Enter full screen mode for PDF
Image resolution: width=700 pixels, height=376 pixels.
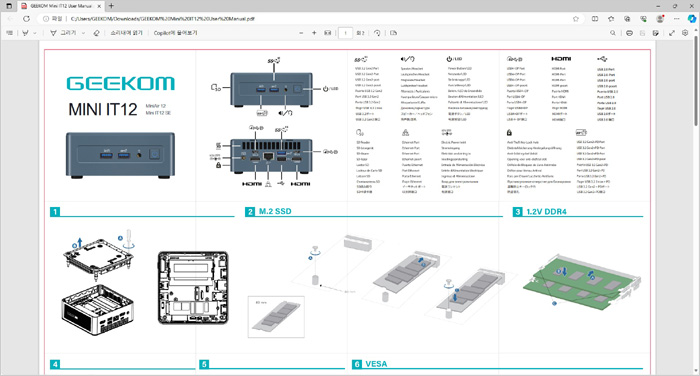(671, 33)
